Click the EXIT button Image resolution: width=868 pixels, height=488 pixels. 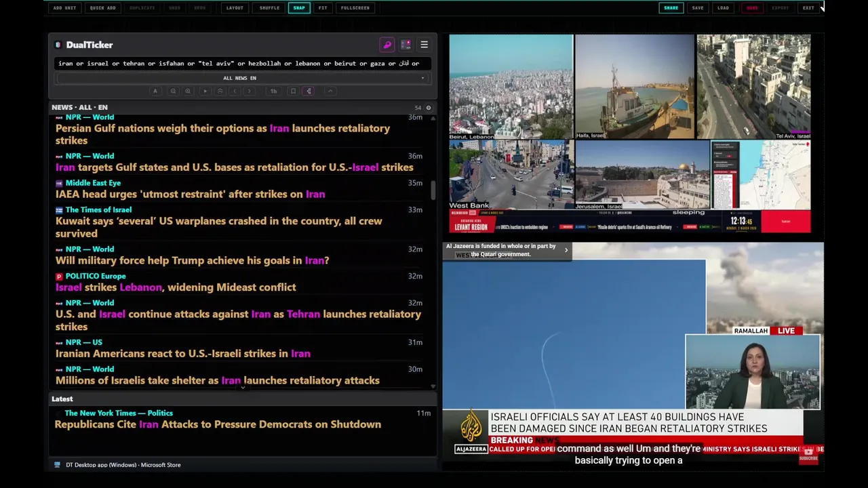pyautogui.click(x=808, y=8)
